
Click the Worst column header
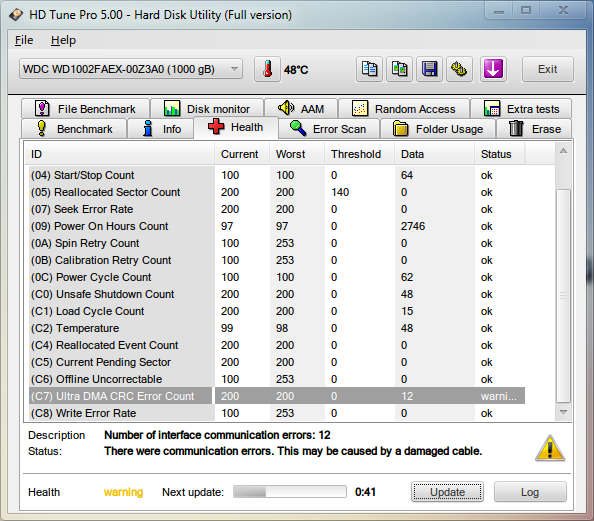tap(297, 154)
